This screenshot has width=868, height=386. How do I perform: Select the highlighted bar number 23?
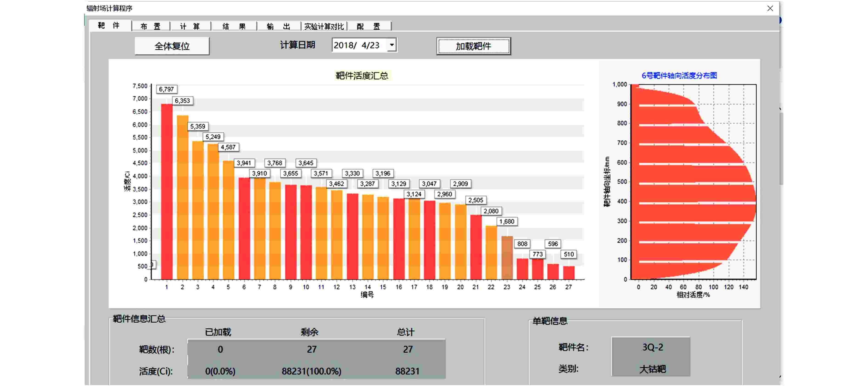point(507,258)
